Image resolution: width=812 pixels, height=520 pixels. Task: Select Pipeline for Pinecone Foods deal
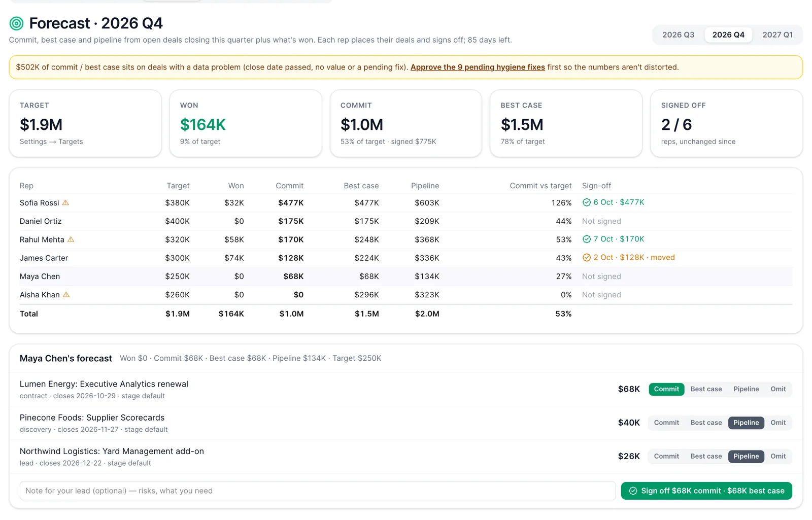coord(746,423)
